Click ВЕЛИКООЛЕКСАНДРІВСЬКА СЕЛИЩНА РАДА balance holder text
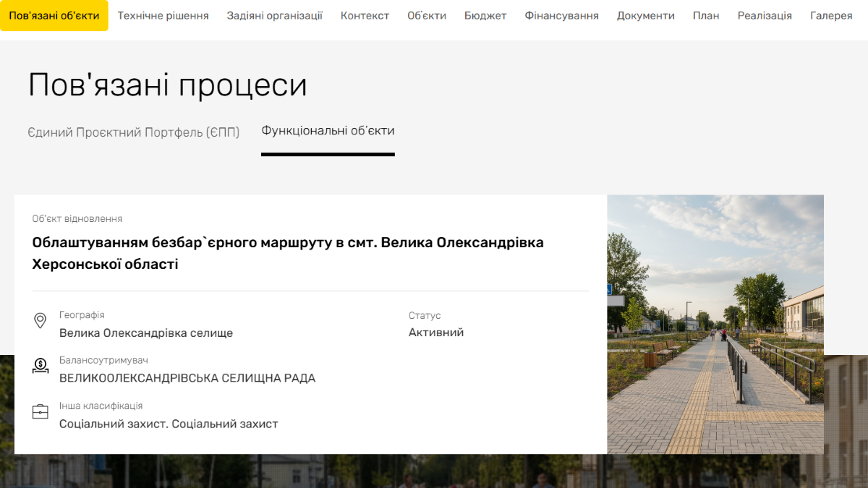The height and width of the screenshot is (488, 868). click(187, 378)
